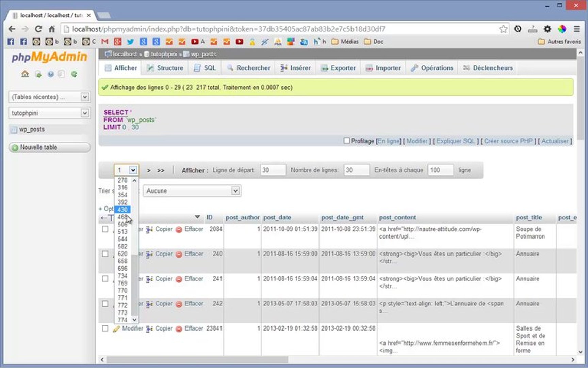588x368 pixels.
Task: Go to the Exporter tab
Action: 338,68
